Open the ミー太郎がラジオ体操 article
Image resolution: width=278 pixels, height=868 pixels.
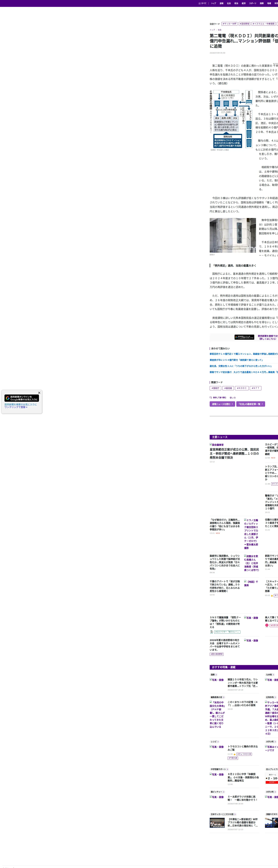pyautogui.click(x=243, y=798)
